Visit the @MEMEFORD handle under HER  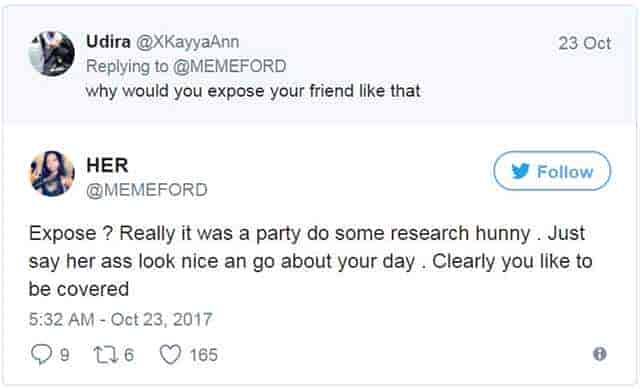pos(147,190)
